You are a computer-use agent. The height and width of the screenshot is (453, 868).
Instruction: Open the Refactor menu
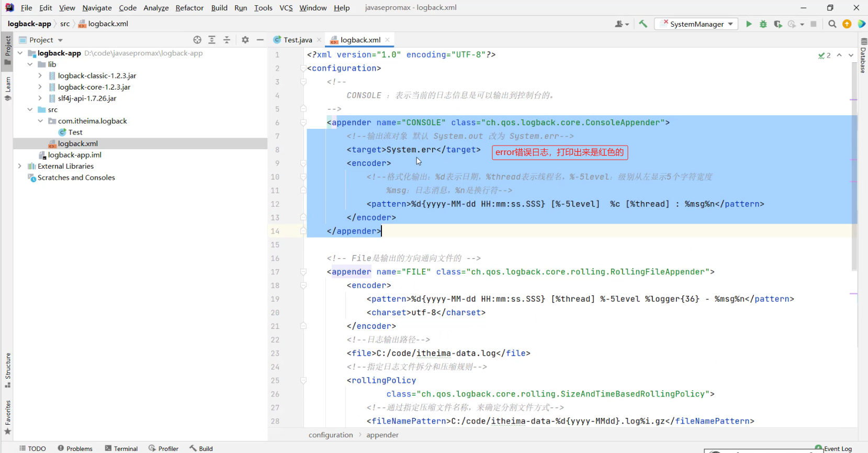pyautogui.click(x=189, y=8)
